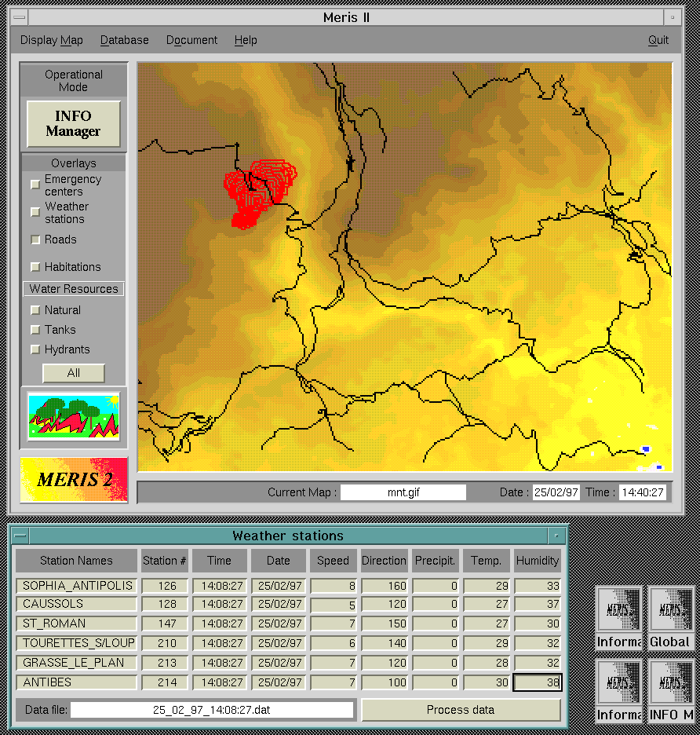Select the ANTIBES humidity cell

[538, 683]
